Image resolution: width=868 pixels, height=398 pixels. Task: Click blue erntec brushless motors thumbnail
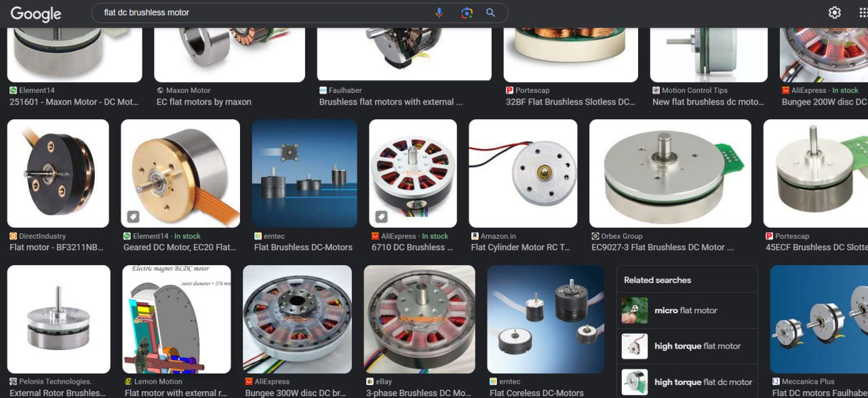click(304, 174)
